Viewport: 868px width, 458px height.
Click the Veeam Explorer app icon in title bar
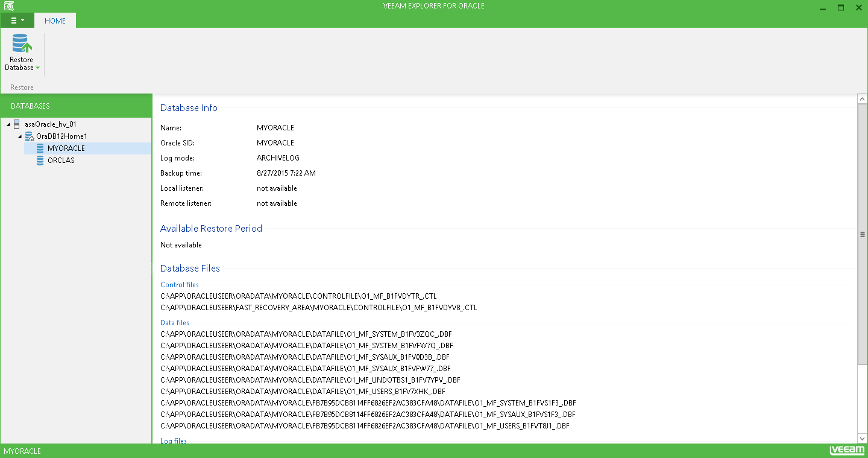pos(9,6)
